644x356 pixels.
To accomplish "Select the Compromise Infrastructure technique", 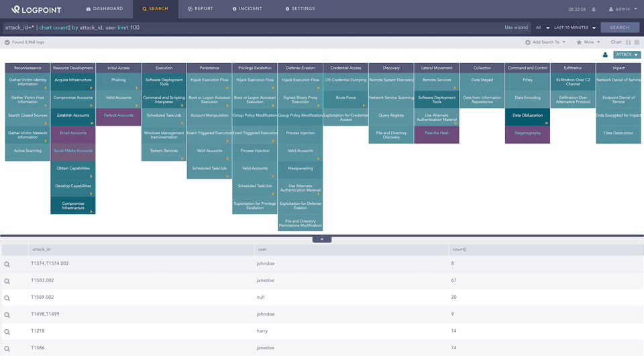I will (73, 206).
